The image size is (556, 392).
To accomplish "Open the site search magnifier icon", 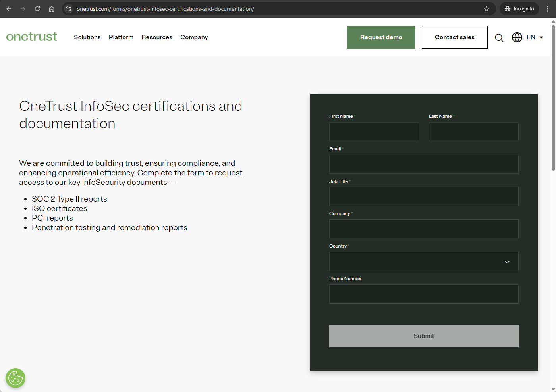I will [499, 38].
